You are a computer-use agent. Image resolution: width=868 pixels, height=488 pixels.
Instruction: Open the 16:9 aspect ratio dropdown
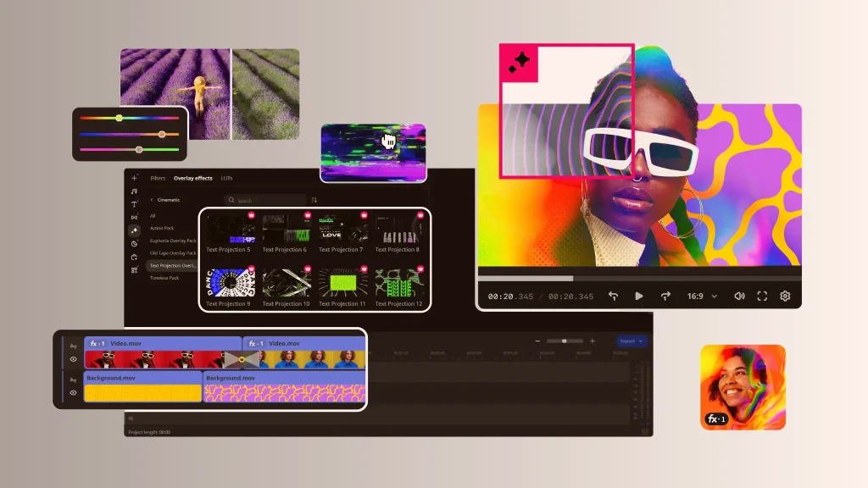tap(702, 297)
